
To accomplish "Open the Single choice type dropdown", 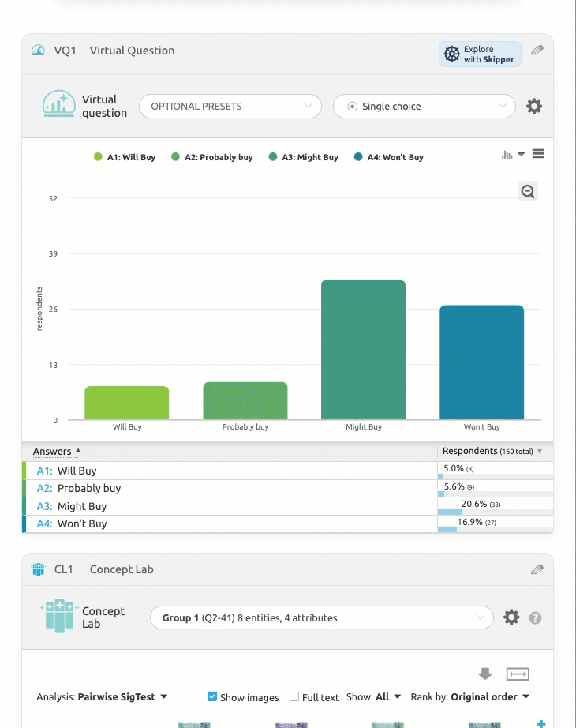I will (x=424, y=107).
